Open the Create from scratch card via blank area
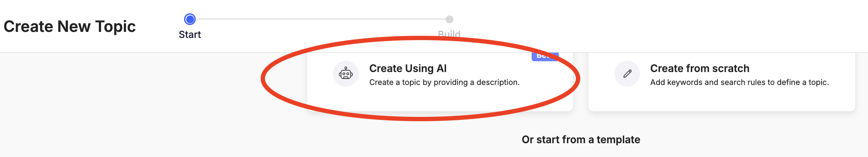 click(x=721, y=99)
